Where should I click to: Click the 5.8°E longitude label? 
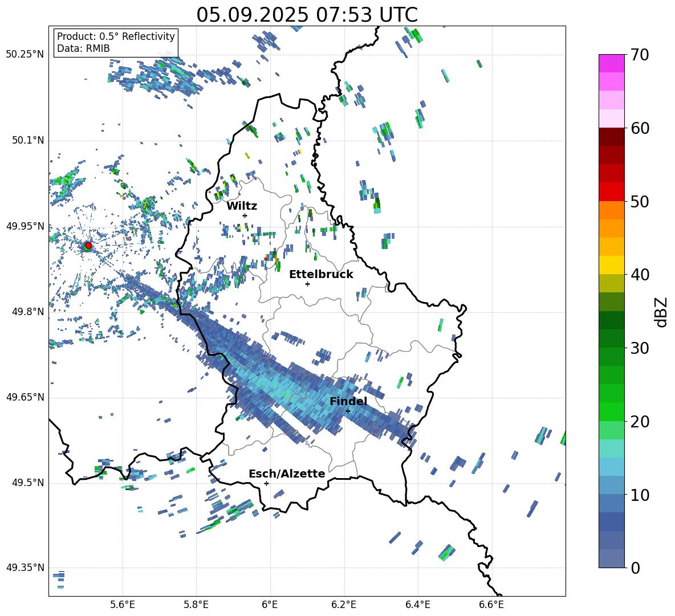point(196,605)
